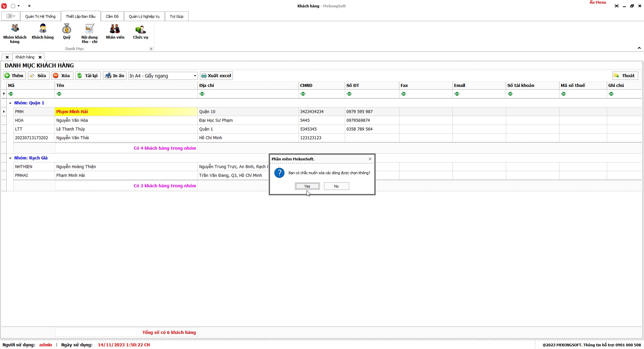Collapse the Nhóm: Rạch Giá group
This screenshot has height=349, width=644.
10,158
